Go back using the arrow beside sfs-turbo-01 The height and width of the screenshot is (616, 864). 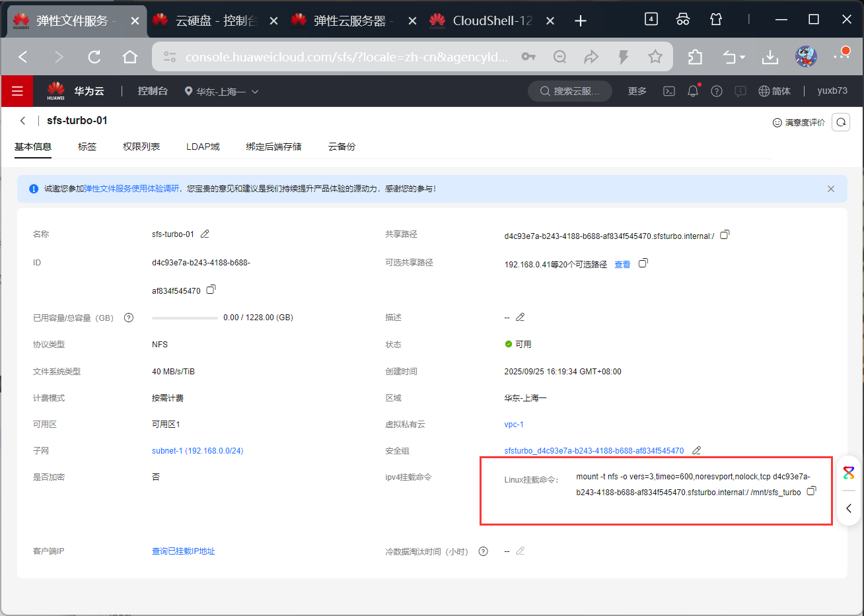click(x=23, y=120)
